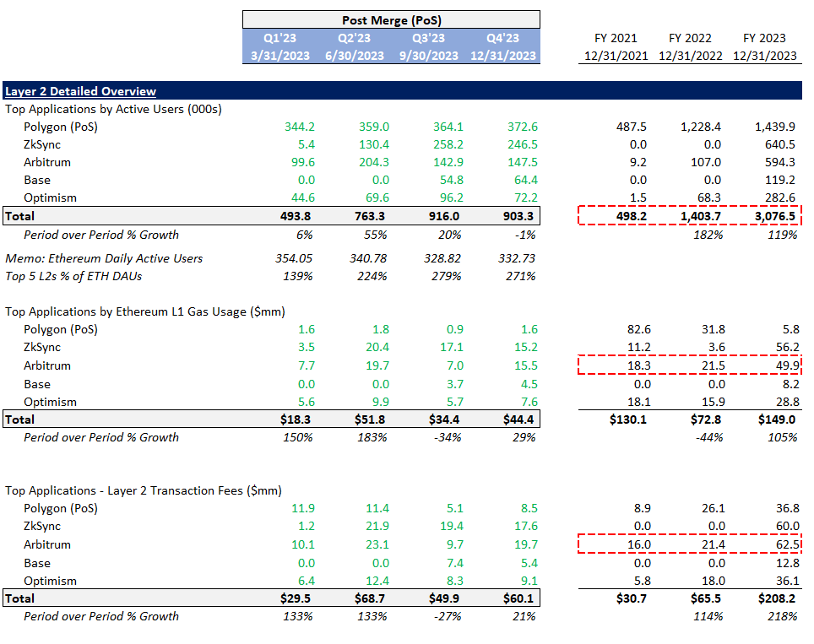This screenshot has height=644, width=814.
Task: Select the 218% annual fees growth cell
Action: (782, 616)
